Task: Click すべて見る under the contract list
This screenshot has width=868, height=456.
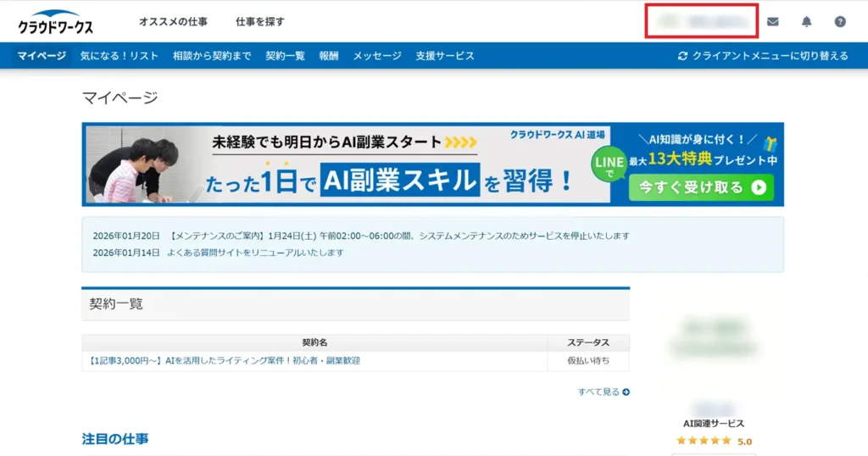Action: 604,392
